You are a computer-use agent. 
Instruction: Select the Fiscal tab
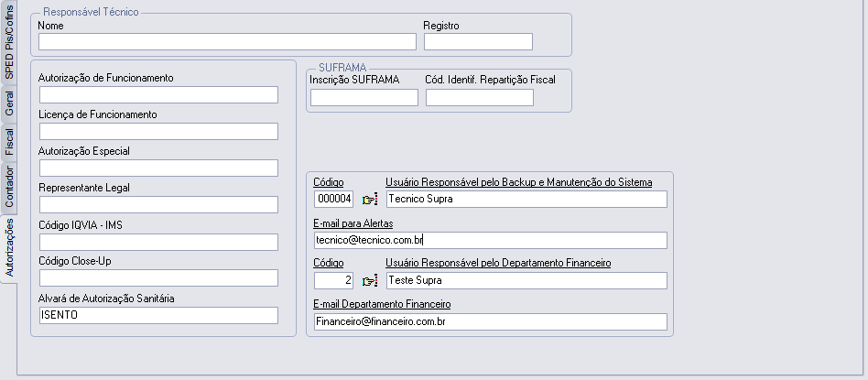click(8, 142)
